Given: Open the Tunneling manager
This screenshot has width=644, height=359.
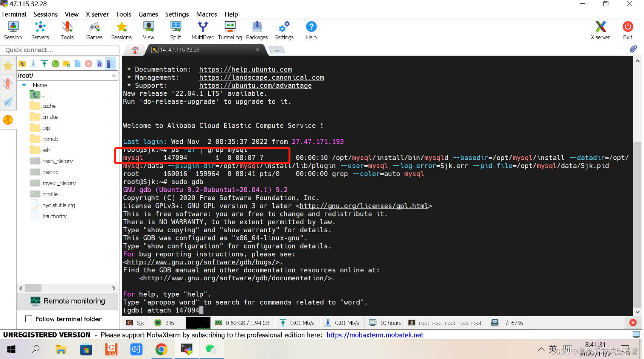Looking at the screenshot, I should pos(230,30).
